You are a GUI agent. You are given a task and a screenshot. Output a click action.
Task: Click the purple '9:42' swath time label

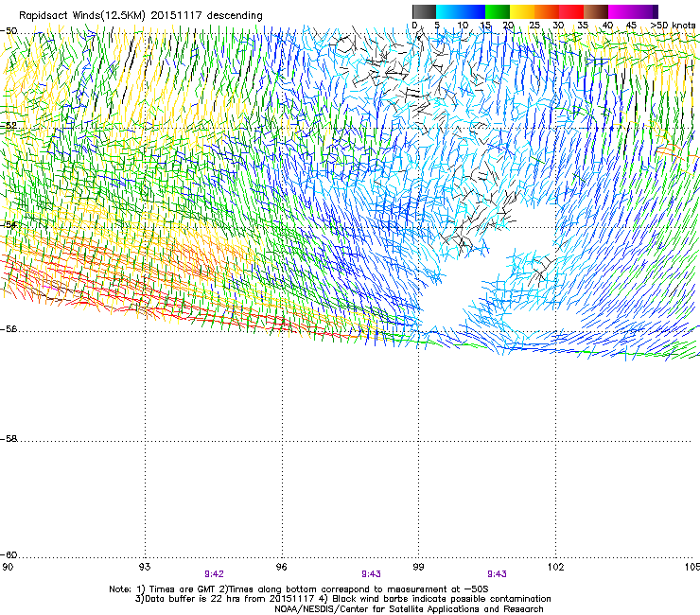pyautogui.click(x=215, y=574)
